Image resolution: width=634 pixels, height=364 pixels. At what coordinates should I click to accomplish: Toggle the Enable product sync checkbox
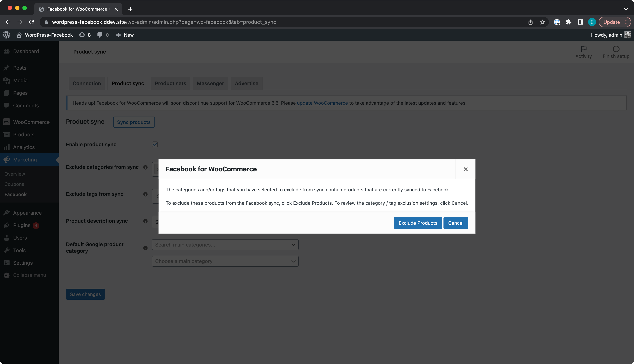[x=155, y=144]
